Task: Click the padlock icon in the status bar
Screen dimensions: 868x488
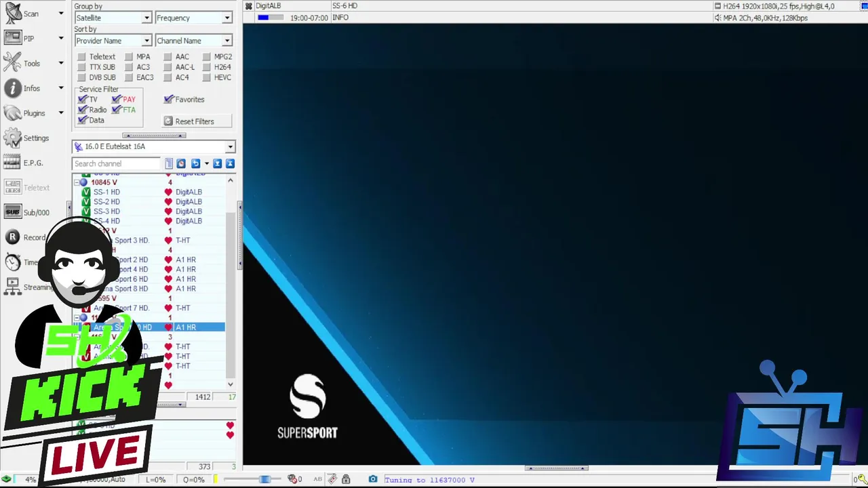Action: click(346, 479)
